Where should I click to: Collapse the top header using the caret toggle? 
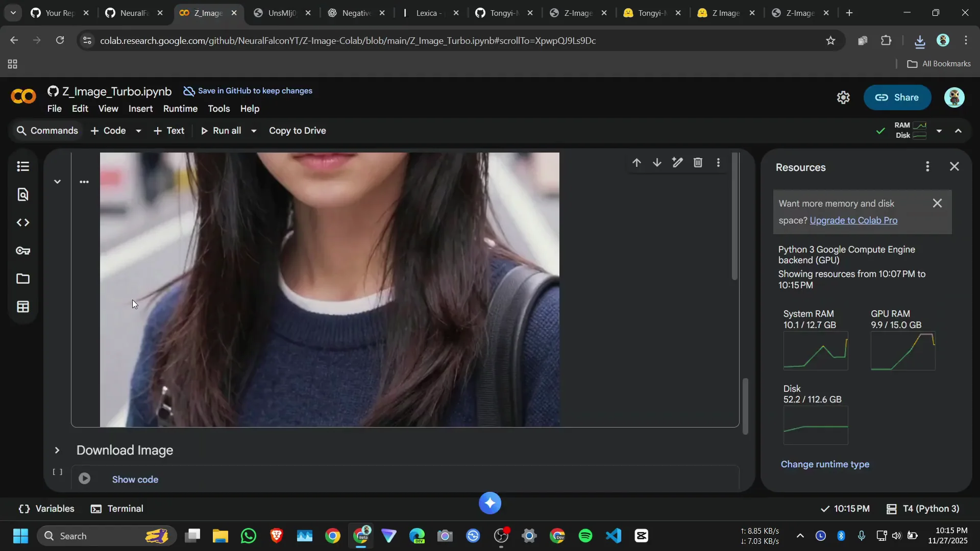tap(958, 131)
